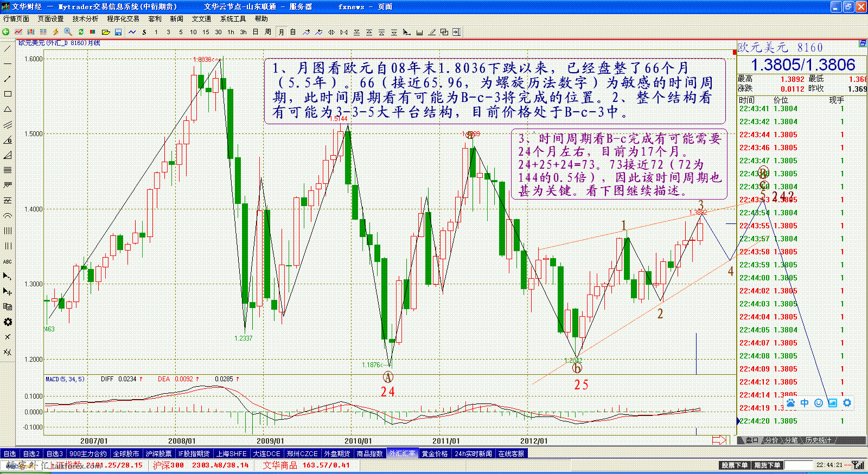Switch to 黄金价格 bottom tab
868x474 pixels.
pos(435,453)
